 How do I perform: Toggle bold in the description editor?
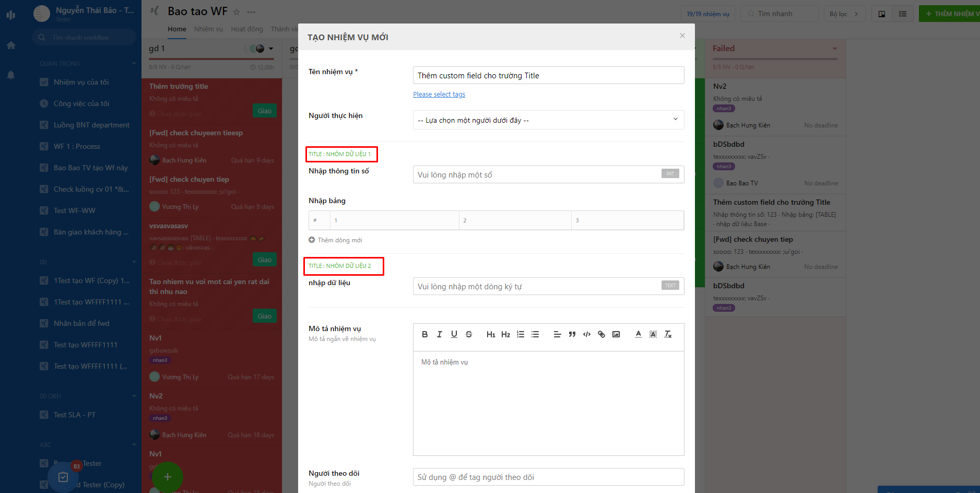(x=425, y=334)
